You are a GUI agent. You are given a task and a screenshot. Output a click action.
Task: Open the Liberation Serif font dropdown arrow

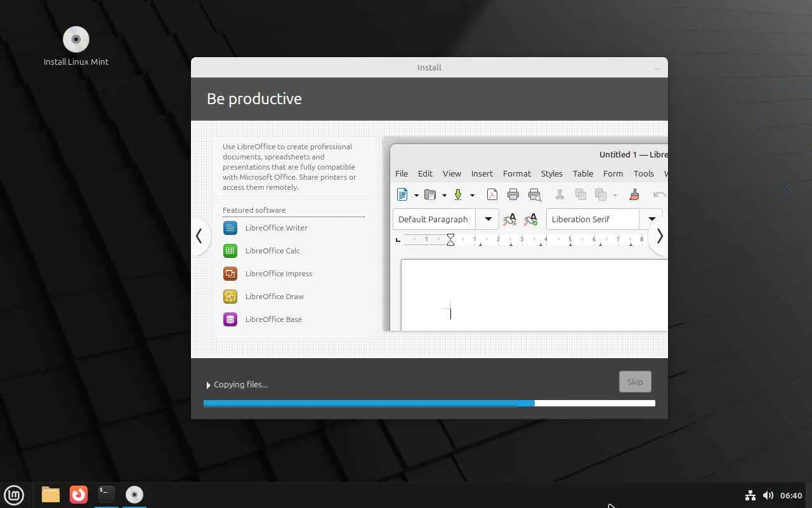(651, 219)
